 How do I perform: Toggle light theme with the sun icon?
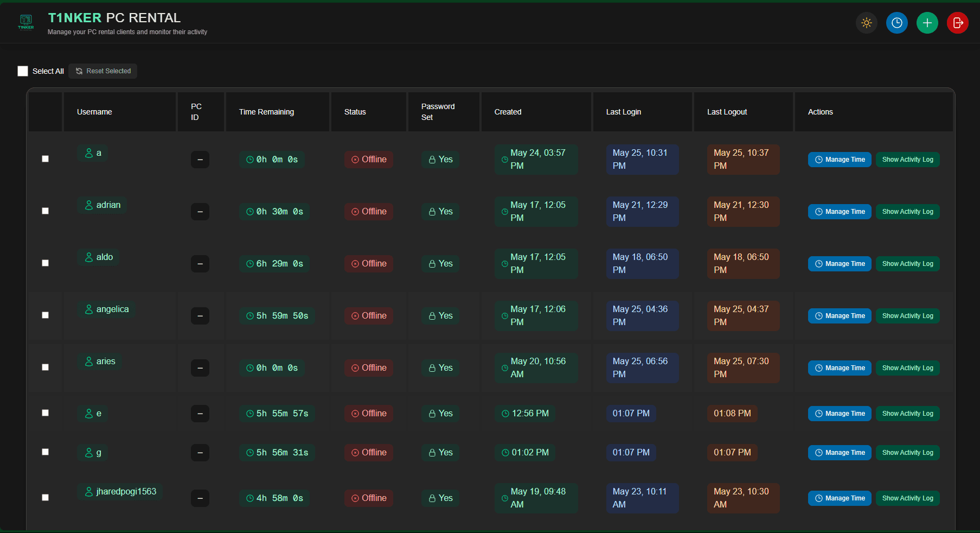click(866, 23)
